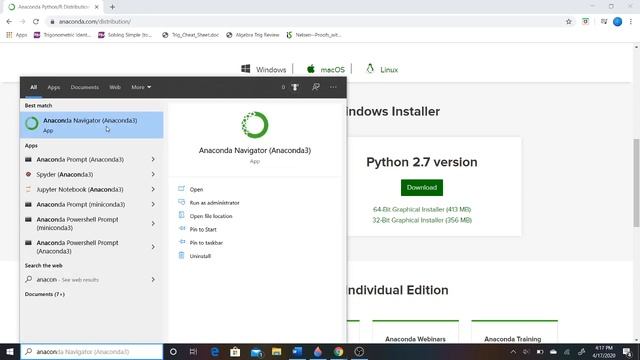Open Microsoft Edge from the taskbar
Viewport: 640px width, 360px height.
tap(215, 352)
